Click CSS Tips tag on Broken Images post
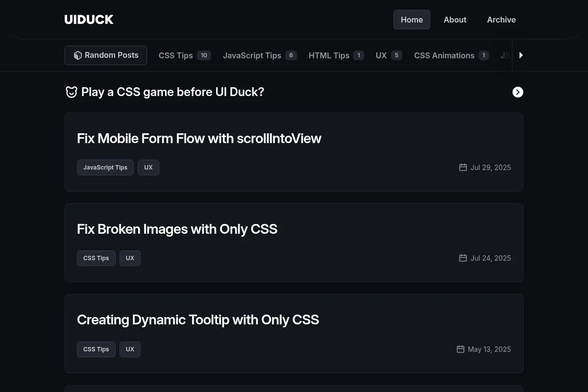Image resolution: width=588 pixels, height=392 pixels. pos(96,258)
